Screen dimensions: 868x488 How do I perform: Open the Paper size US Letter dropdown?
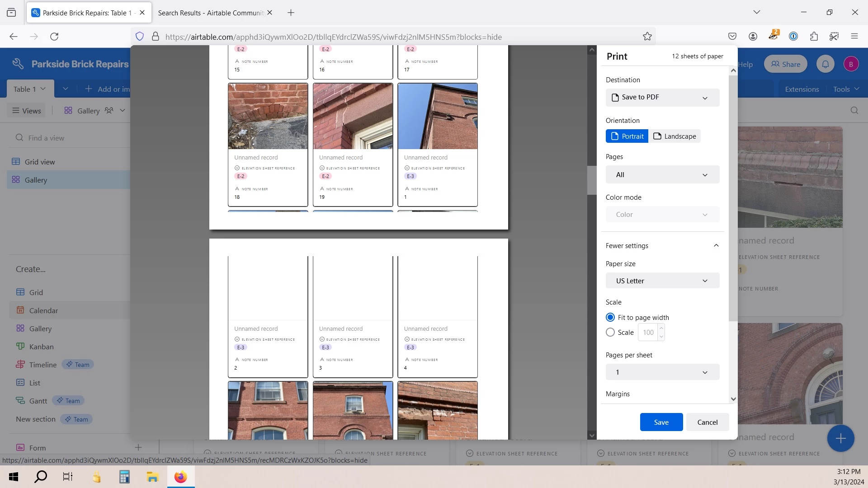tap(662, 281)
